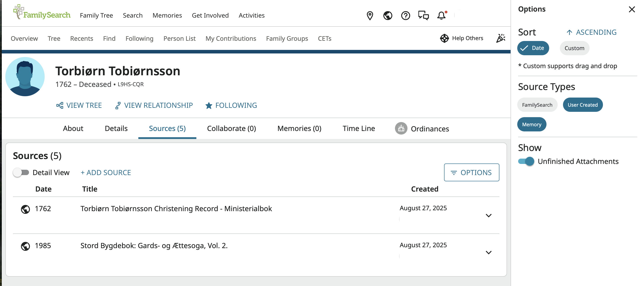This screenshot has width=644, height=286.
Task: Click the Options filter button
Action: (471, 172)
